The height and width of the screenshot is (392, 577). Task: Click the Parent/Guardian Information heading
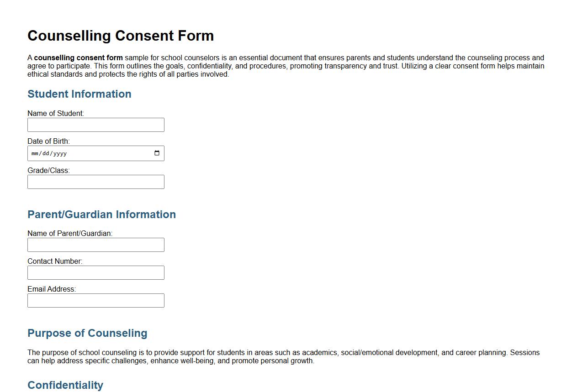tap(101, 214)
